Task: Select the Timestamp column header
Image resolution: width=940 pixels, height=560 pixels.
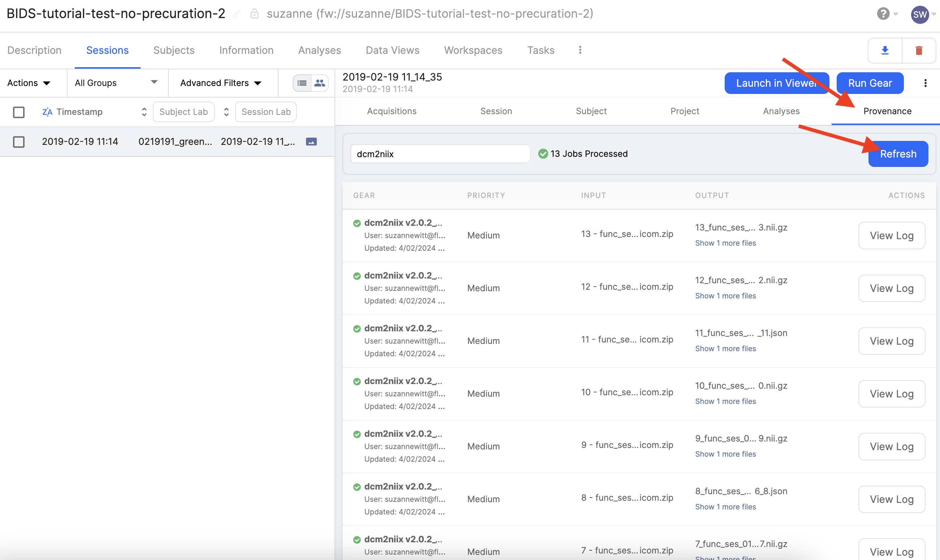Action: pos(79,112)
